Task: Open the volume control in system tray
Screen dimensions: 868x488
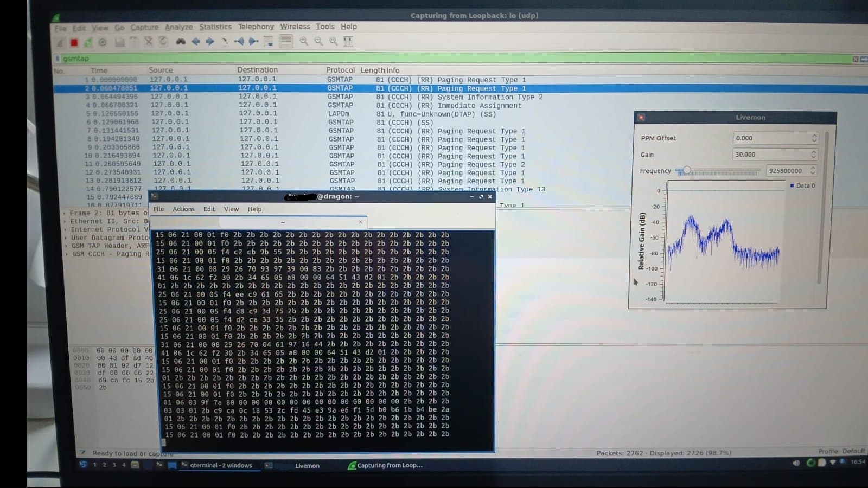Action: (796, 463)
